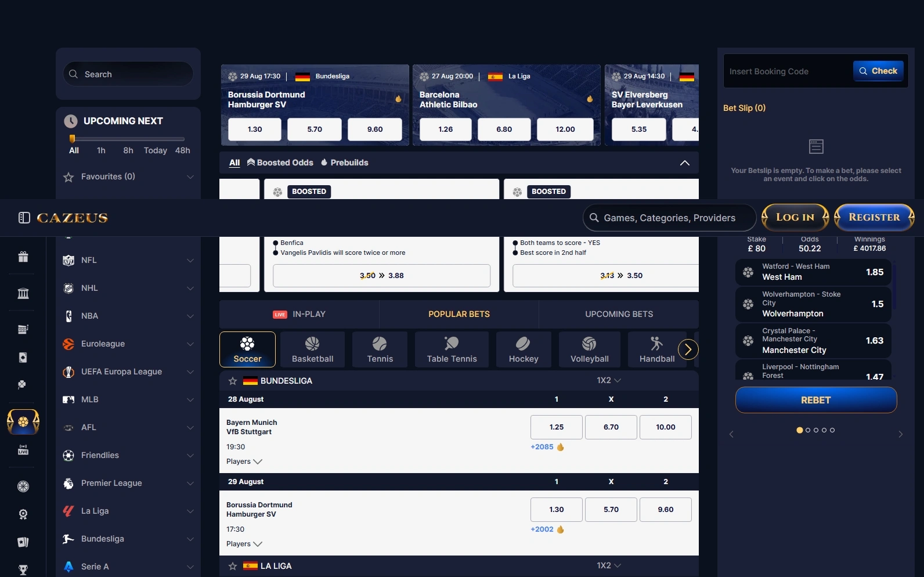Adjust the Upcoming Next time slider handle
924x577 pixels.
72,139
